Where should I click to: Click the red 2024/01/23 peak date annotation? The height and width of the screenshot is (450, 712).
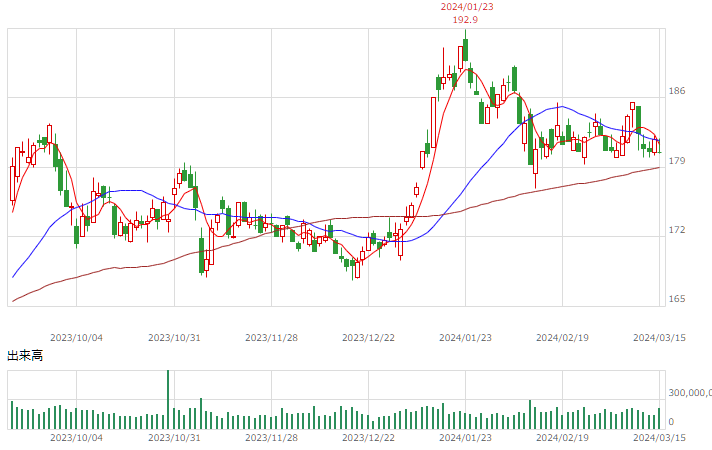[x=467, y=7]
